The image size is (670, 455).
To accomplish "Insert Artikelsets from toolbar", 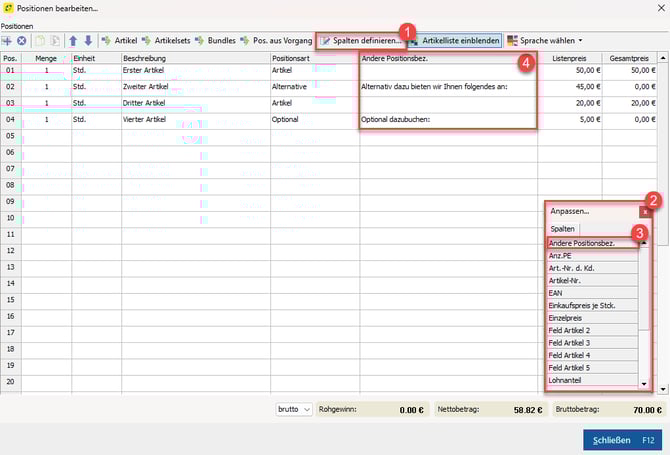I will [x=166, y=41].
